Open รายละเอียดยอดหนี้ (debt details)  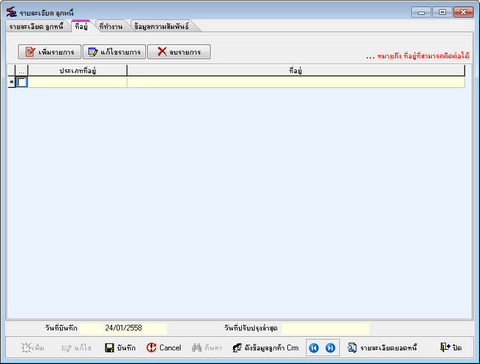click(x=382, y=348)
